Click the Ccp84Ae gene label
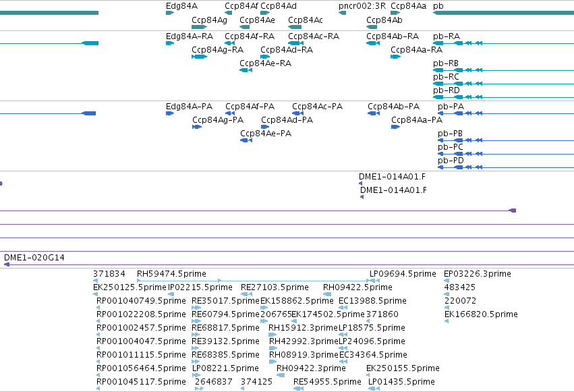 pos(257,20)
